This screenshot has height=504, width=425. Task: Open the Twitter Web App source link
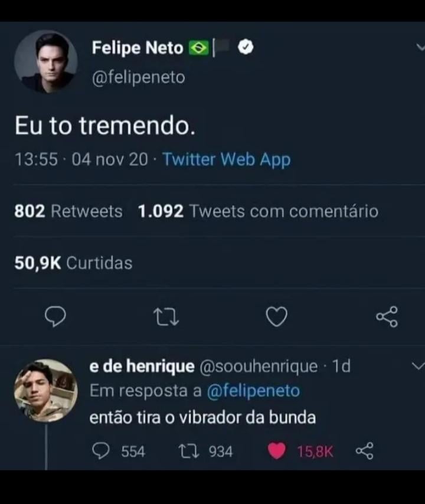click(226, 159)
